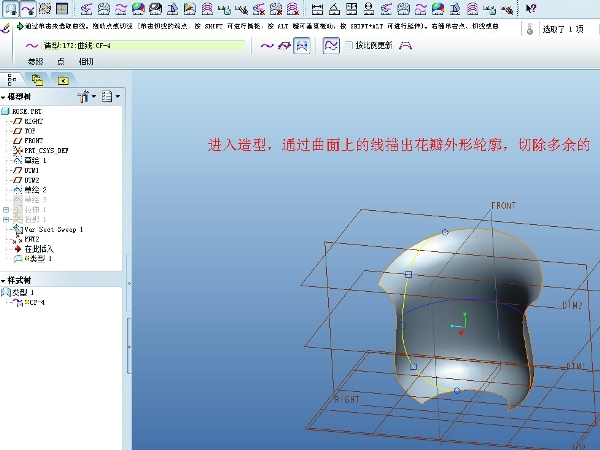Expand the 拉伸 1 feature node

[7, 209]
